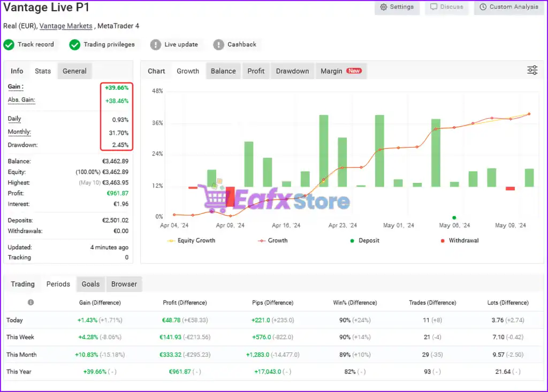Click Today's profit €48.78
This screenshot has height=392, width=548.
(171, 320)
